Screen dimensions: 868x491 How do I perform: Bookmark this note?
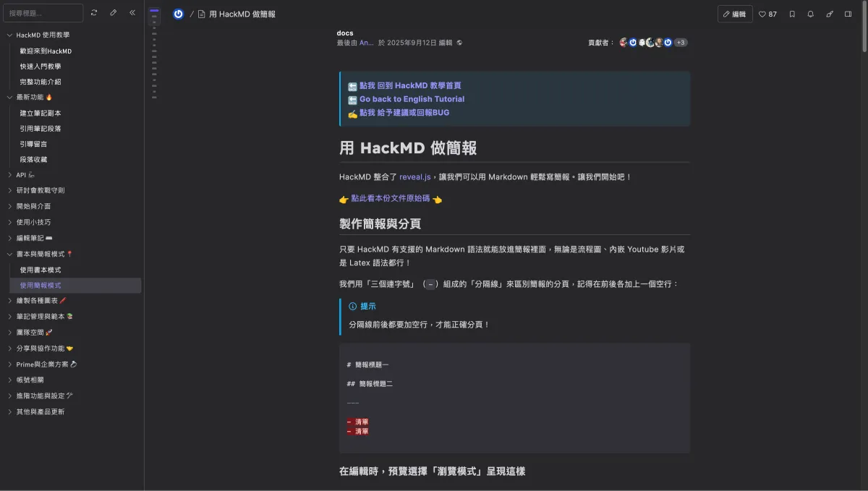click(x=792, y=14)
